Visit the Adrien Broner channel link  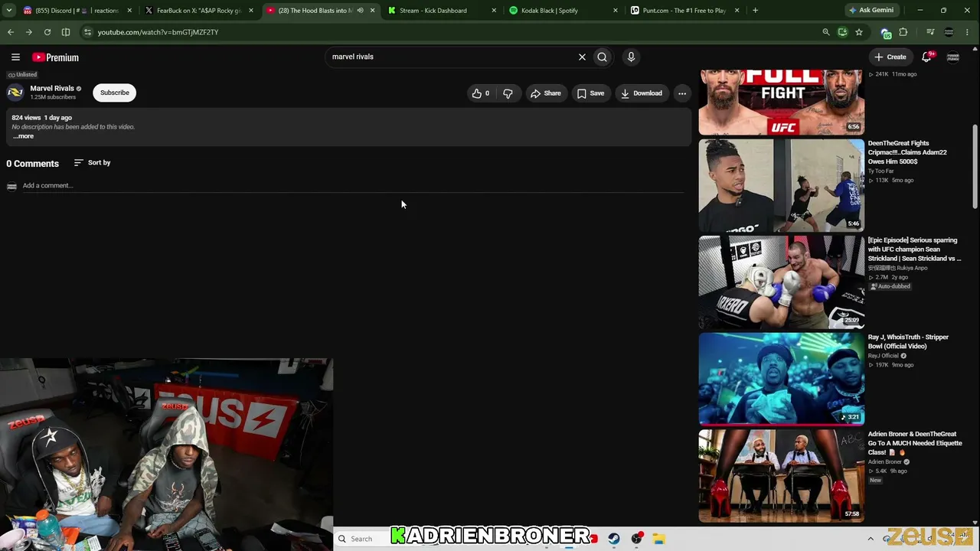[x=885, y=462]
